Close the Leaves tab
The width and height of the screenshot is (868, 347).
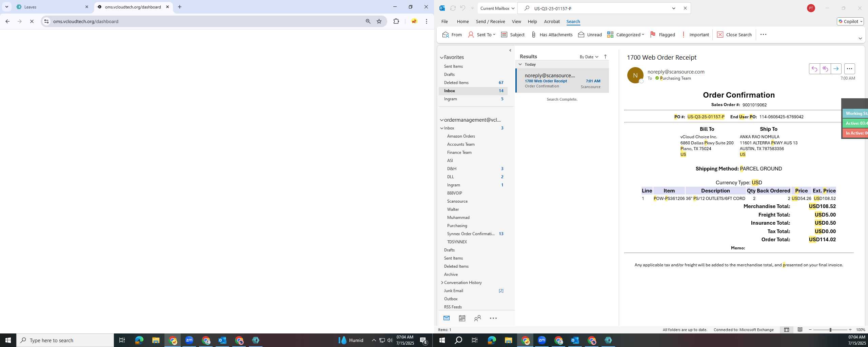(87, 7)
